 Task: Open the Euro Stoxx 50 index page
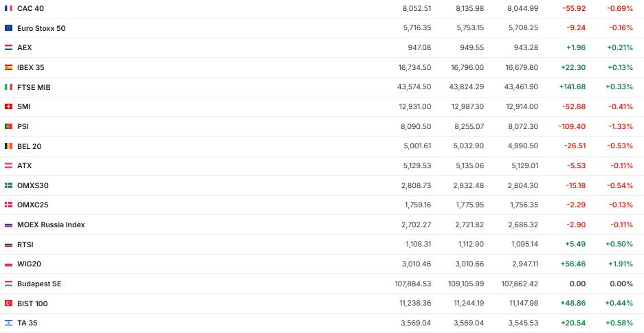pyautogui.click(x=41, y=28)
